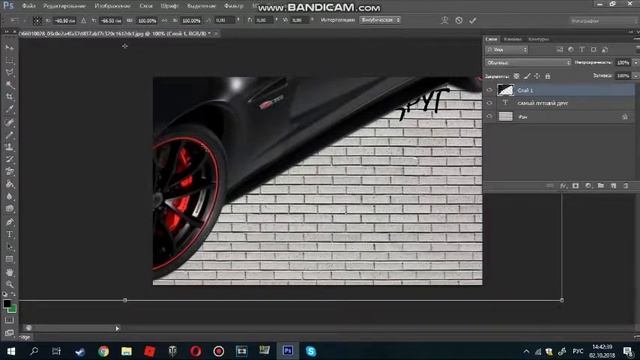Open layer styles fx menu
The width and height of the screenshot is (640, 360).
click(x=563, y=186)
